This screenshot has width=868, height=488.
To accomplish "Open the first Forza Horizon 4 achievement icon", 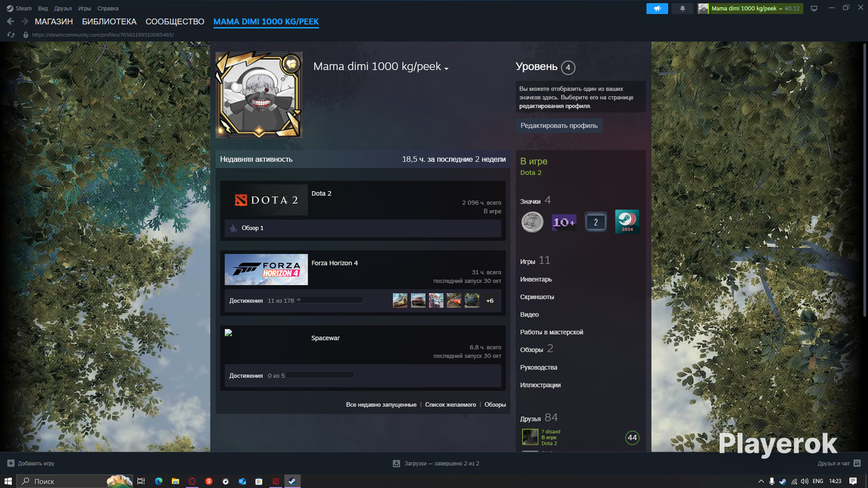I will click(x=400, y=301).
